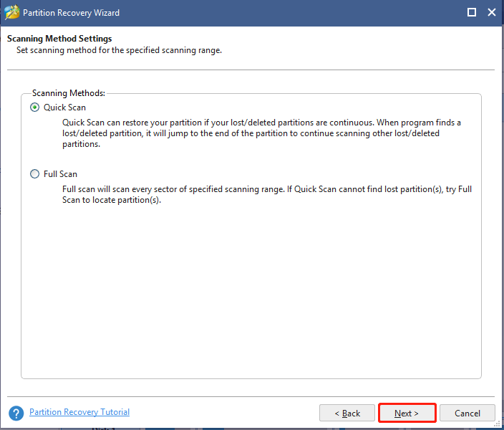
Task: Cancel the partition recovery wizard
Action: (x=467, y=413)
